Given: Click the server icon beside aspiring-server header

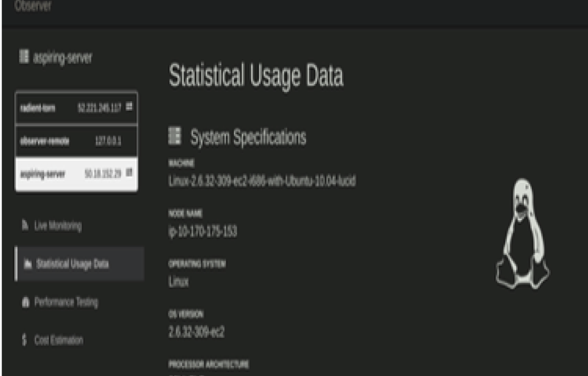Looking at the screenshot, I should pos(24,57).
